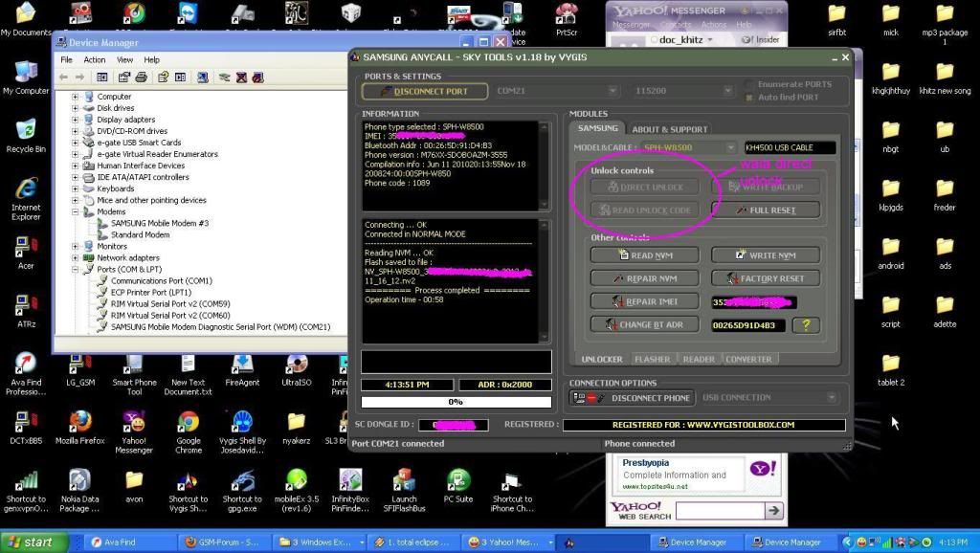The width and height of the screenshot is (980, 553).
Task: Click the 0% progress bar
Action: (457, 402)
